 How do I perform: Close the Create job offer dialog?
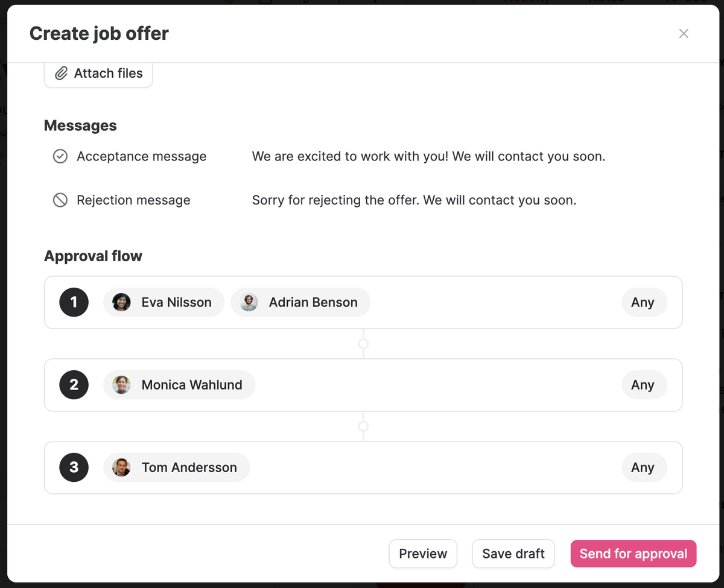pyautogui.click(x=684, y=34)
